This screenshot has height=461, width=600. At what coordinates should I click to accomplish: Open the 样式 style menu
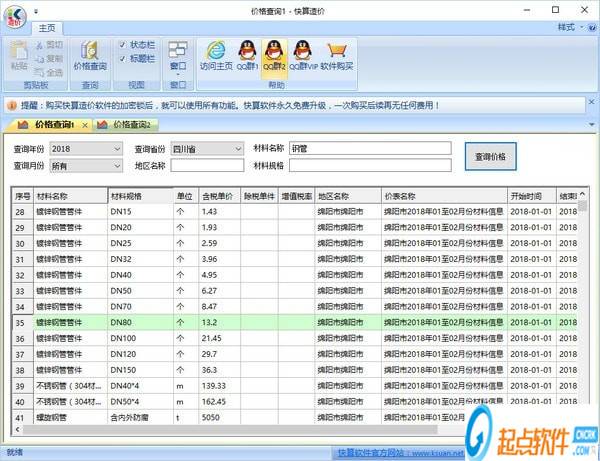[570, 27]
